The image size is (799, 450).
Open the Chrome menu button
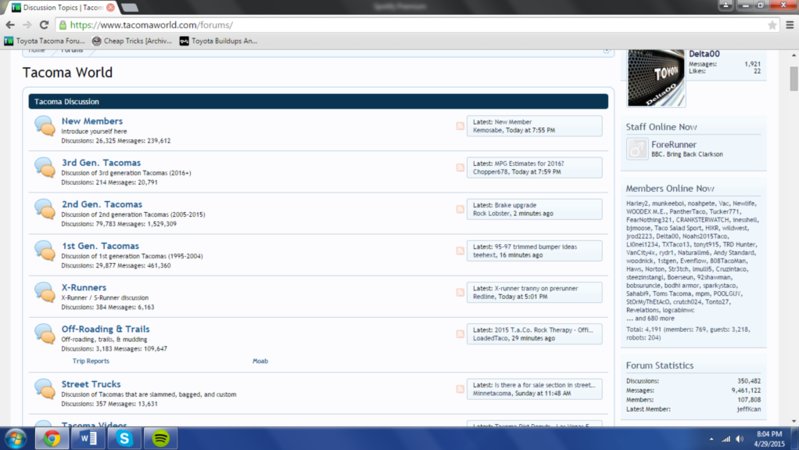coord(790,24)
